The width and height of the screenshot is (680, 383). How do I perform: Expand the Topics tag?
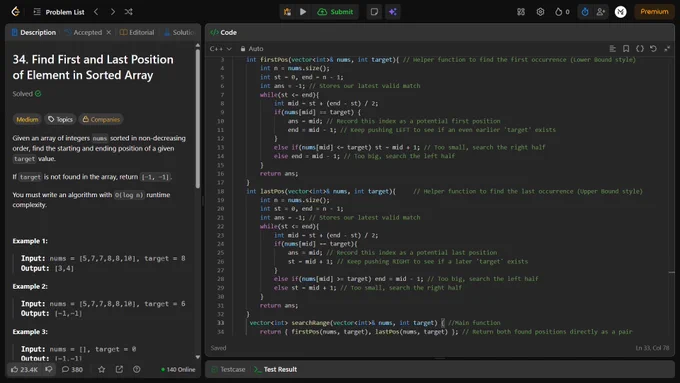(60, 119)
